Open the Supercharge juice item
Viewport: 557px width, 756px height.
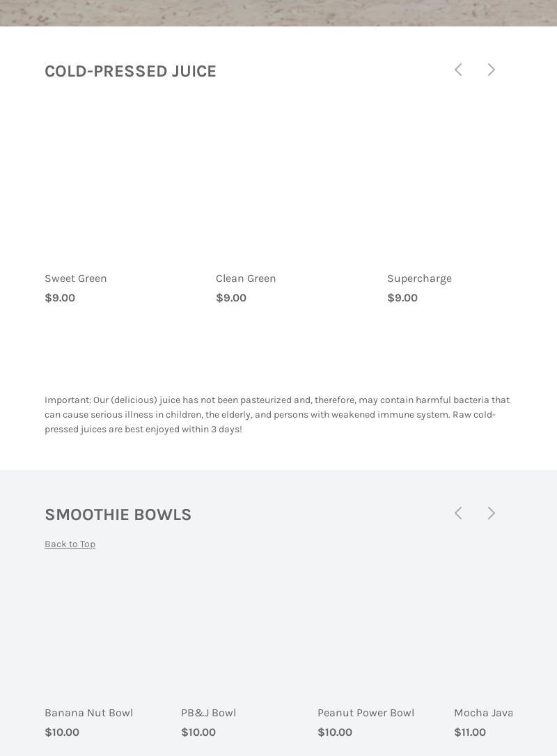[x=419, y=278]
